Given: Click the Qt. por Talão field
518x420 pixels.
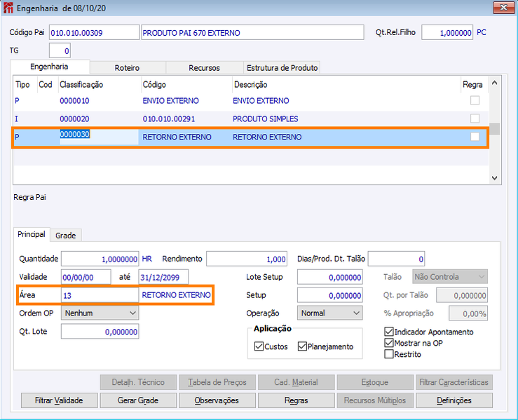Looking at the screenshot, I should (462, 295).
